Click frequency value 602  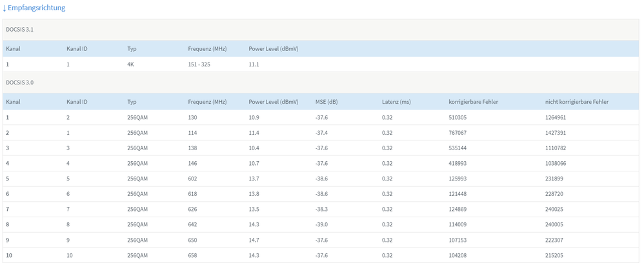[192, 179]
